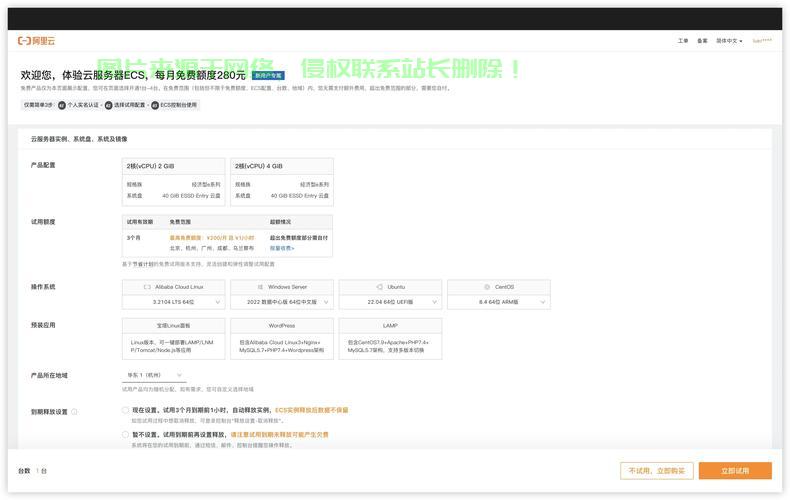Viewport: 790px width, 500px height.
Task: Open the 简体中文 language dropdown
Action: pos(729,41)
